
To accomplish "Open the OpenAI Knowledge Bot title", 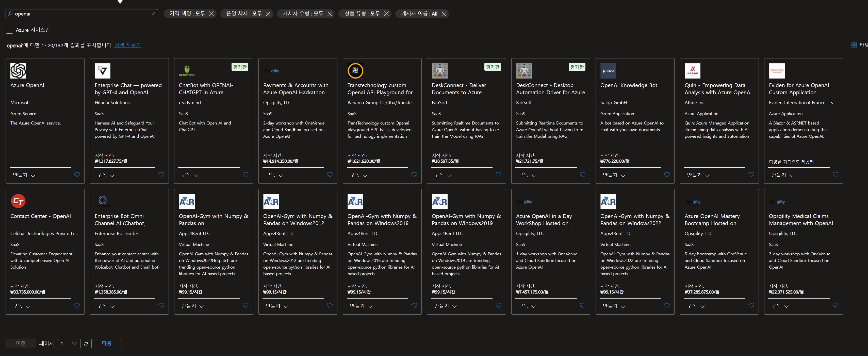I will (628, 85).
